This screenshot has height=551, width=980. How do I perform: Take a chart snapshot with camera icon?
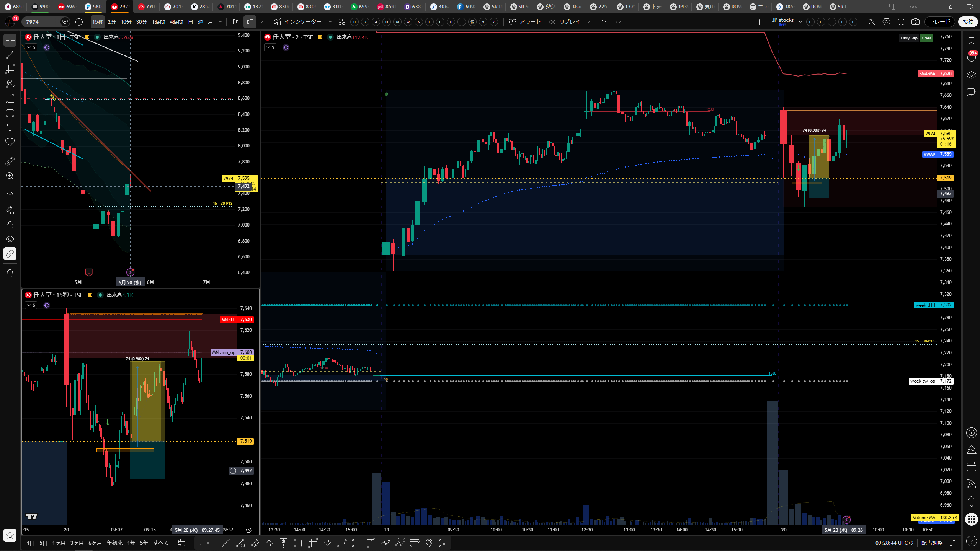(915, 22)
